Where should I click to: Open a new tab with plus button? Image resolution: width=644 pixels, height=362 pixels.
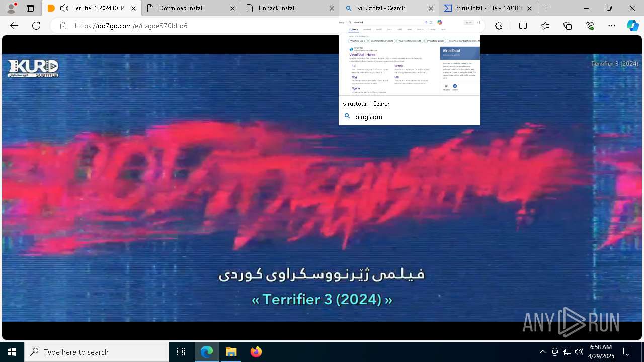pyautogui.click(x=546, y=8)
